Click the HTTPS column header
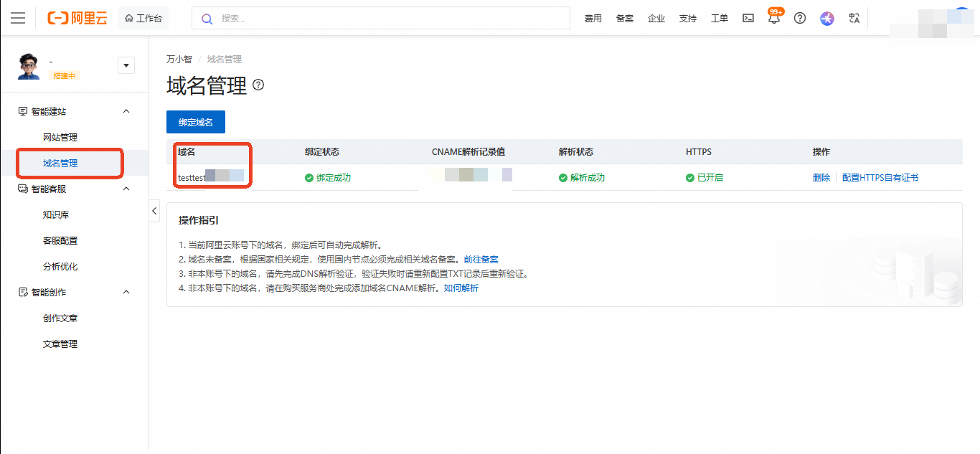Viewport: 980px width, 454px height. pos(699,152)
